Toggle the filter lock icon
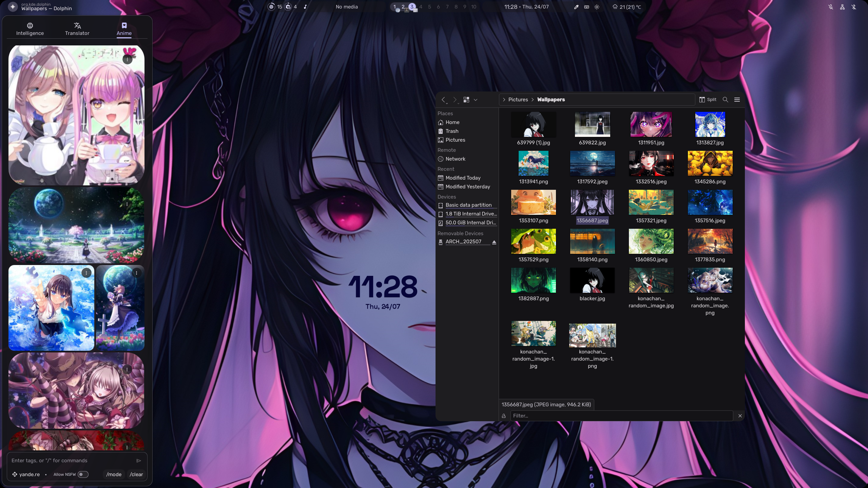The image size is (868, 488). [504, 416]
